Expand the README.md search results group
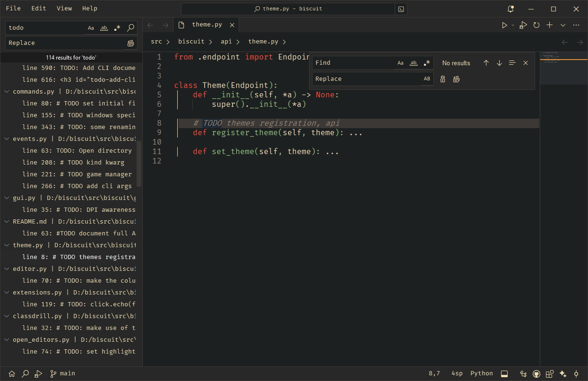This screenshot has height=381, width=588. [x=6, y=221]
